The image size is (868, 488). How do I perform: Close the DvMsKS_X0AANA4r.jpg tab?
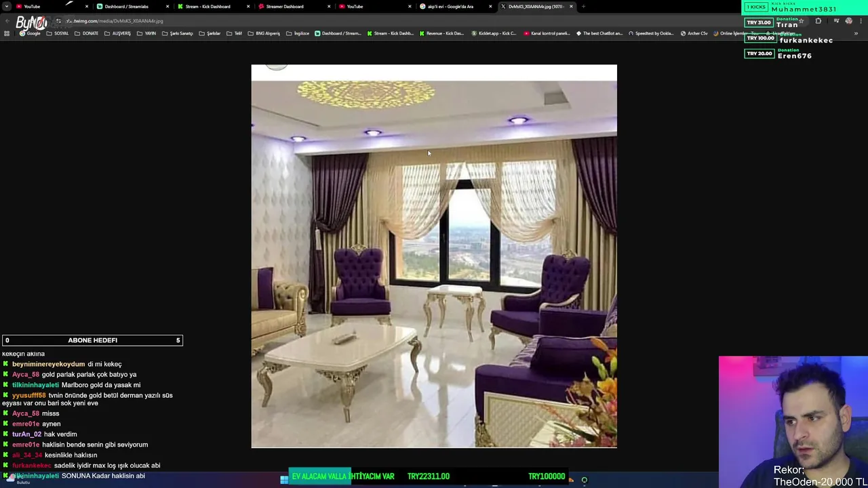coord(571,6)
